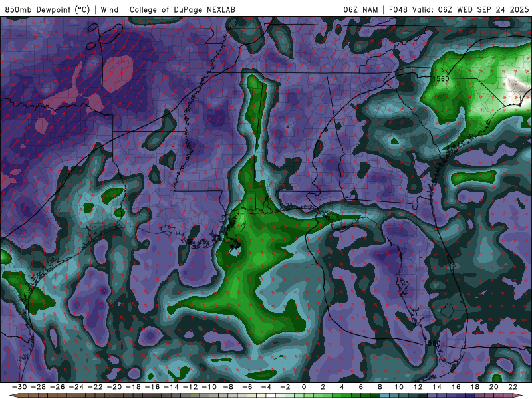Click the 16 value on the legend scale

point(456,387)
